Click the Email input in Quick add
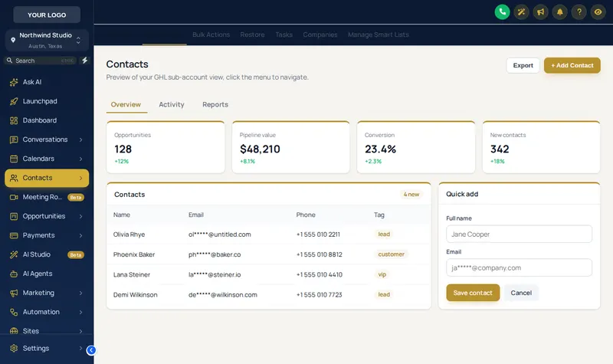This screenshot has width=613, height=364. (520, 267)
